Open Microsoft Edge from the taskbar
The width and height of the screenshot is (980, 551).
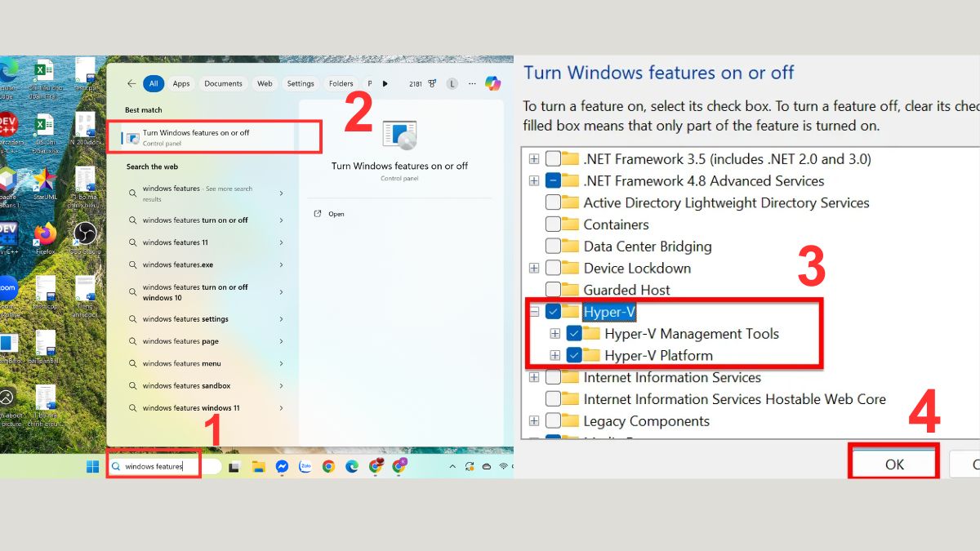tap(352, 466)
